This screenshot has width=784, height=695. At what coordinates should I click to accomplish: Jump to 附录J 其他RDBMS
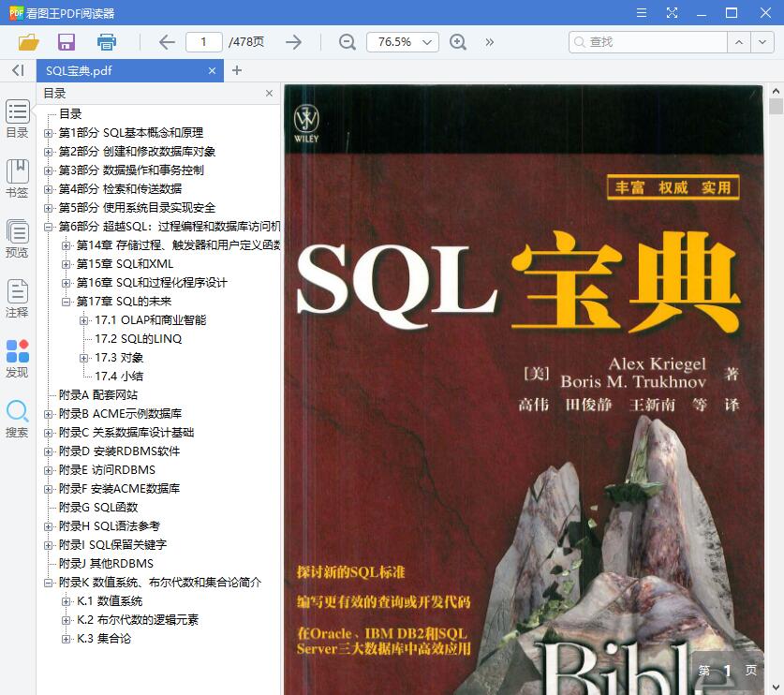pyautogui.click(x=106, y=564)
